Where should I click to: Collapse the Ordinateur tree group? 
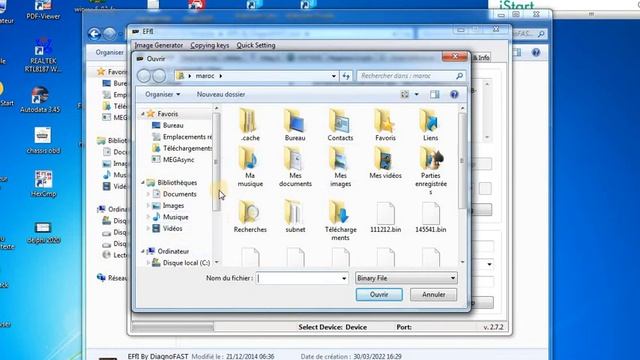click(143, 251)
